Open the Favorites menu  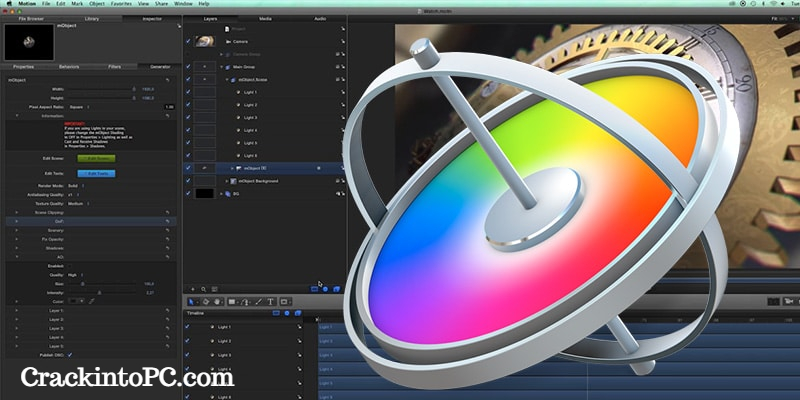[x=122, y=4]
